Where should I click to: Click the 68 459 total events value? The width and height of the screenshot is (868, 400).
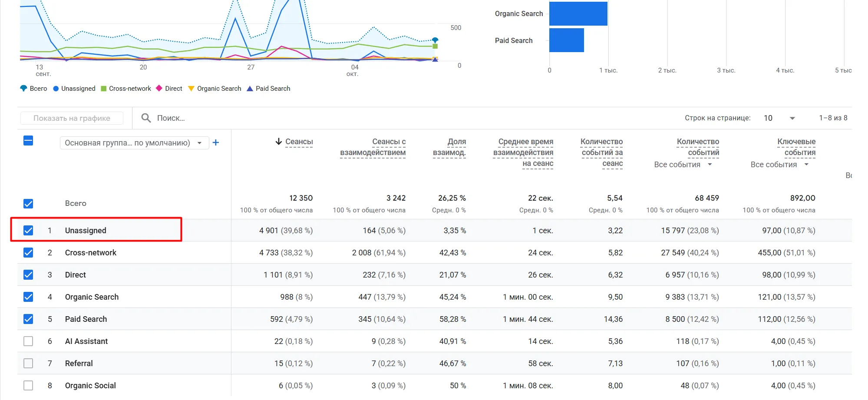[707, 198]
